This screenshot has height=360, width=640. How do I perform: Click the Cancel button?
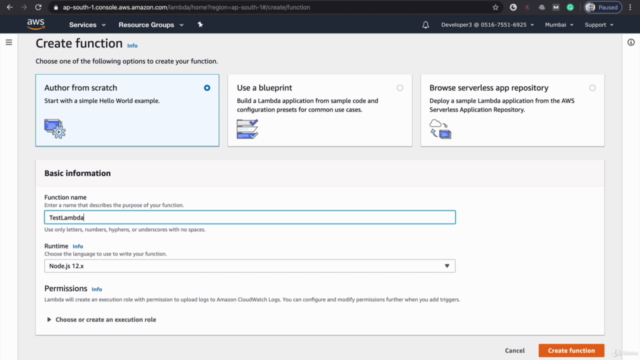[515, 350]
